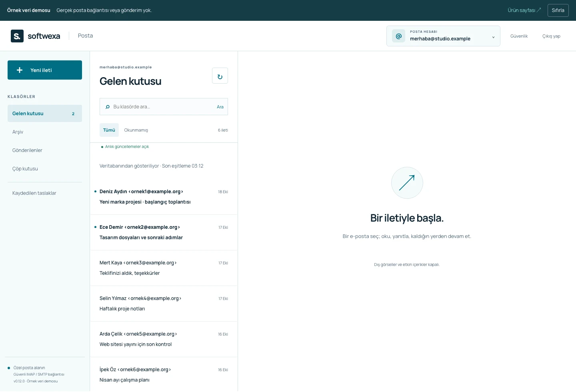Open the email from Arda Çelik
Screen dimensions: 576x392
pyautogui.click(x=164, y=339)
